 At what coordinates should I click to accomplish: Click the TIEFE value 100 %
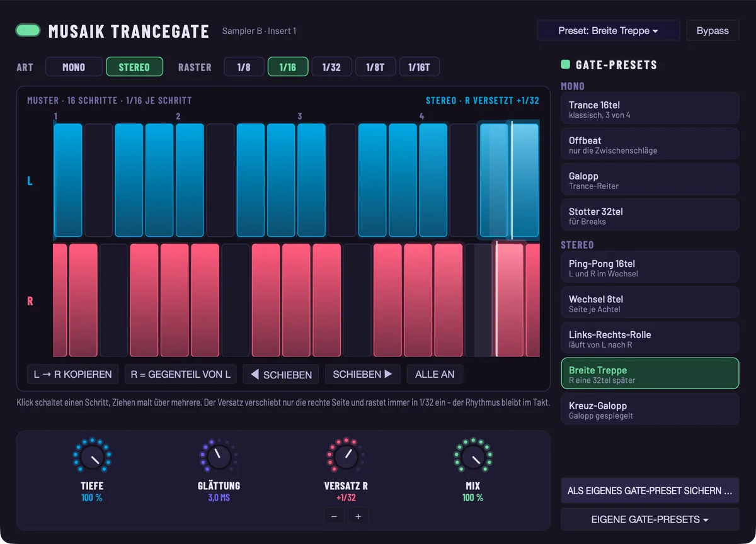[x=92, y=497]
